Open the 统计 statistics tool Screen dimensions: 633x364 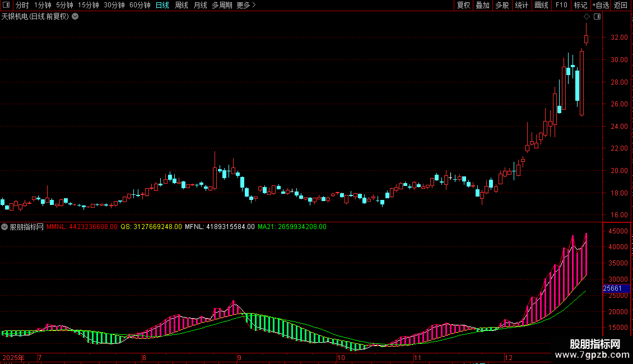(522, 5)
